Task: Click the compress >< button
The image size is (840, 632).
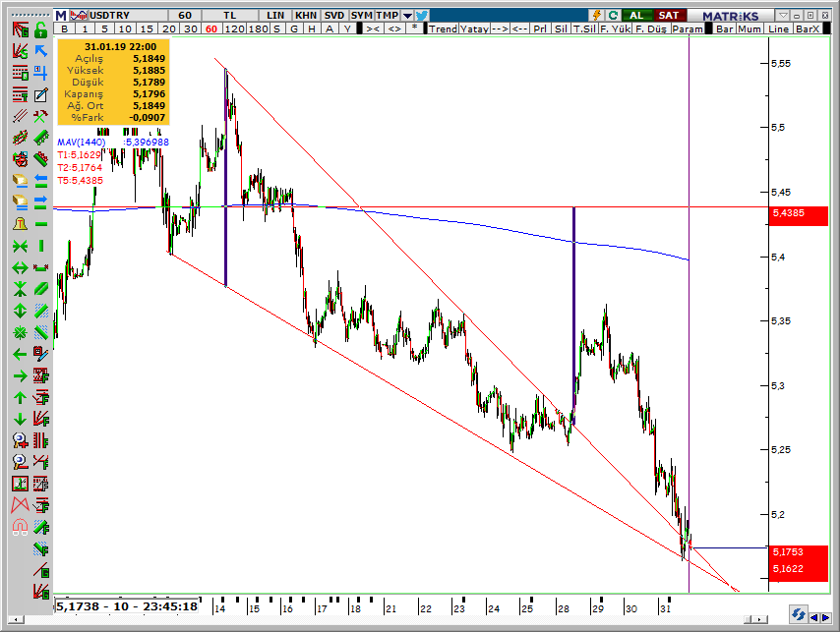Action: point(373,29)
